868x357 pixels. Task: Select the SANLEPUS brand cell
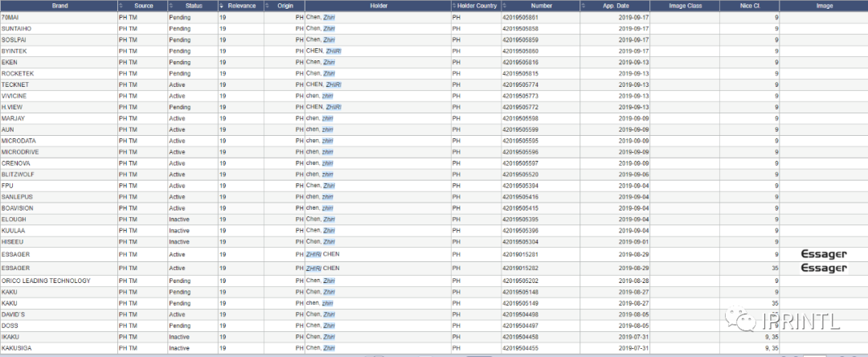[x=59, y=197]
